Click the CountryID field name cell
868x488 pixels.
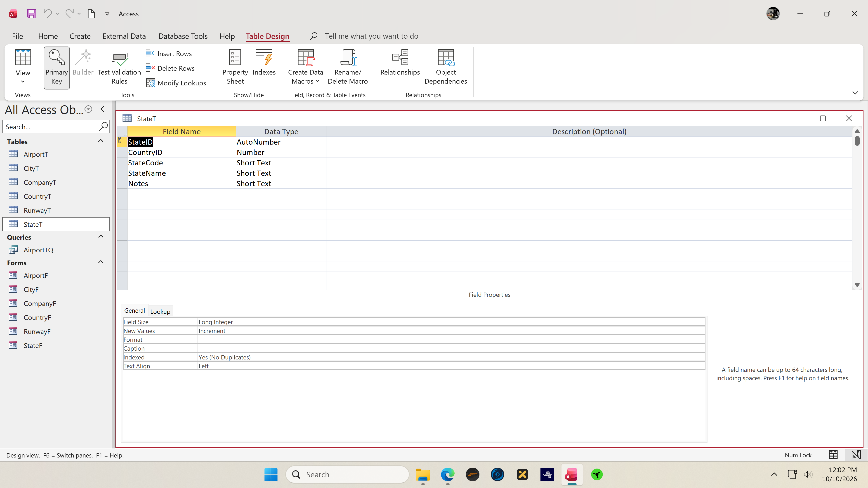(x=181, y=152)
